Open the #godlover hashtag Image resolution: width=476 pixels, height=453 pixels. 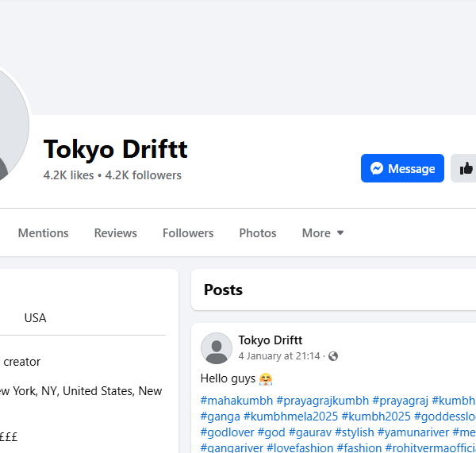[x=227, y=432]
